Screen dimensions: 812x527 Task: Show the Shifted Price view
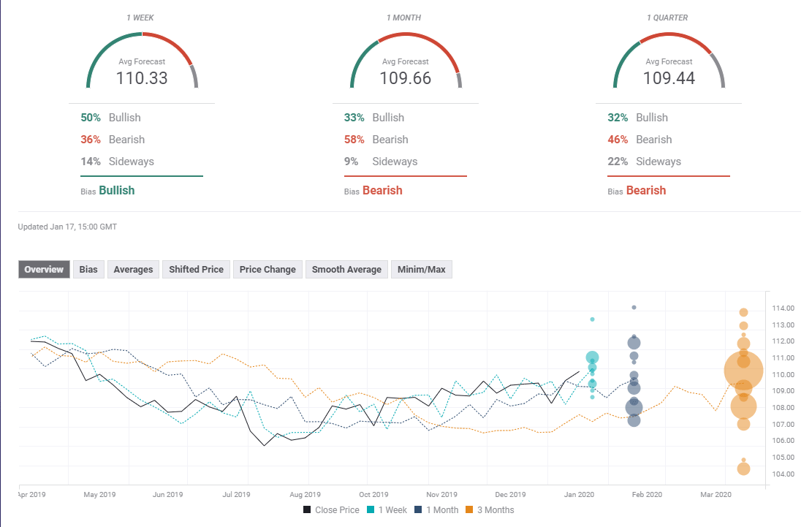click(196, 270)
